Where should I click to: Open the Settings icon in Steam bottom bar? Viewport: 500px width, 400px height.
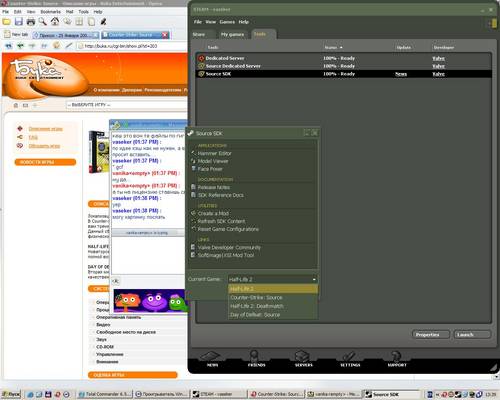click(350, 359)
